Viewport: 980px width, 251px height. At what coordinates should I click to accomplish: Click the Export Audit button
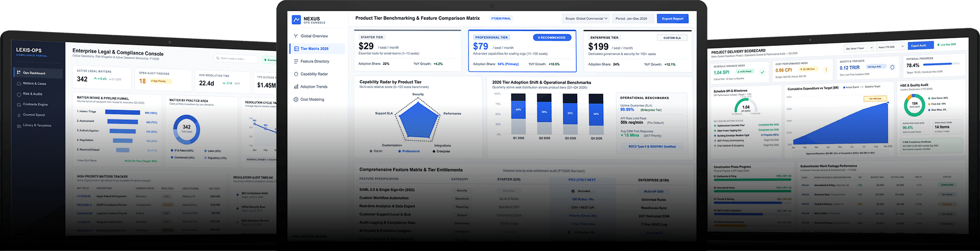pyautogui.click(x=920, y=45)
